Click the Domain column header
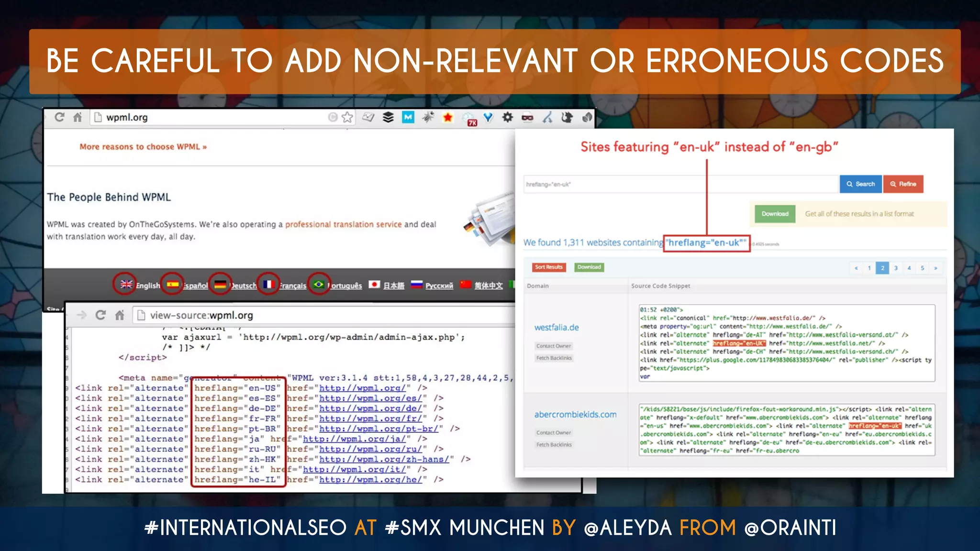The height and width of the screenshot is (551, 980). click(538, 286)
